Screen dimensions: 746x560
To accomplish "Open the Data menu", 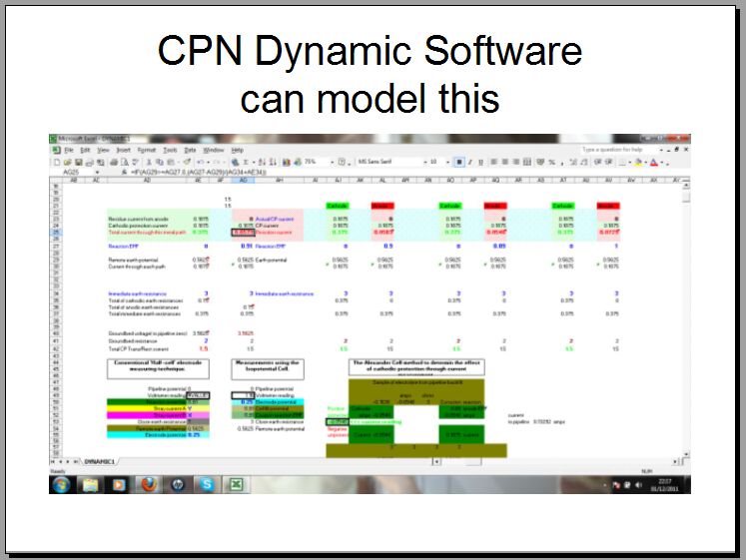I will point(189,150).
